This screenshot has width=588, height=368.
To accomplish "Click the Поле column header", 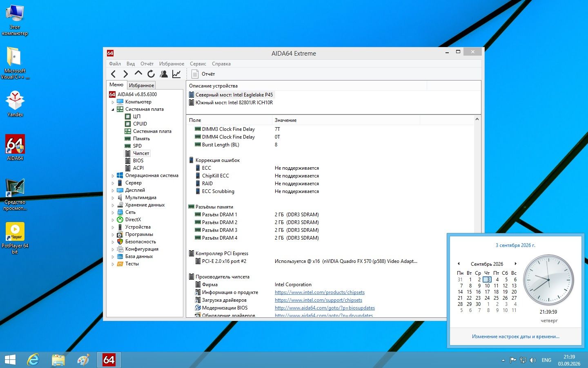I will pyautogui.click(x=229, y=120).
